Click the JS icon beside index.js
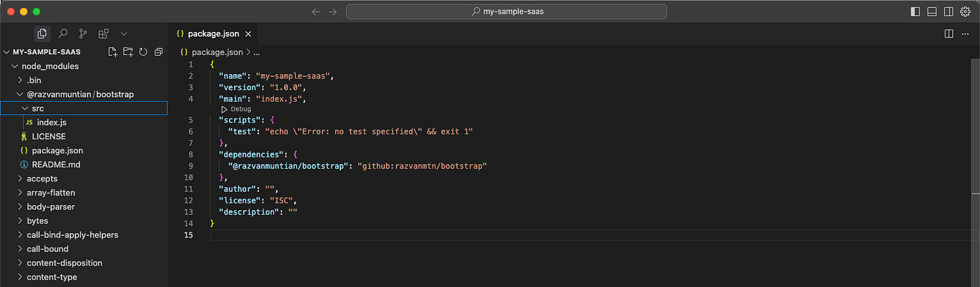980x287 pixels. [30, 122]
